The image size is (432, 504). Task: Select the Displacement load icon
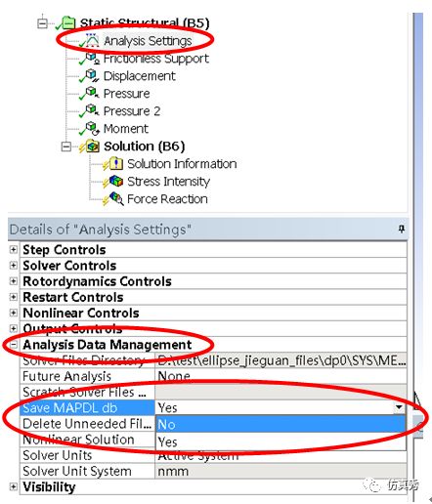(x=92, y=75)
